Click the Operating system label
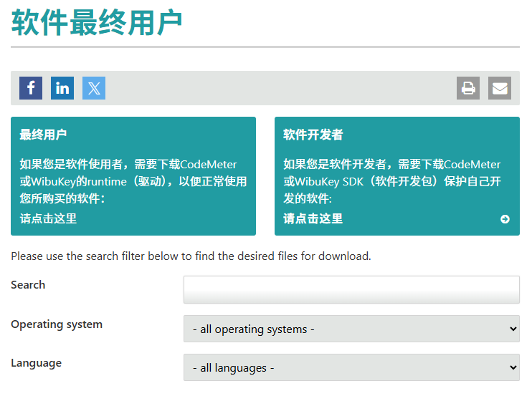Screen dimensions: 532x396 [57, 324]
